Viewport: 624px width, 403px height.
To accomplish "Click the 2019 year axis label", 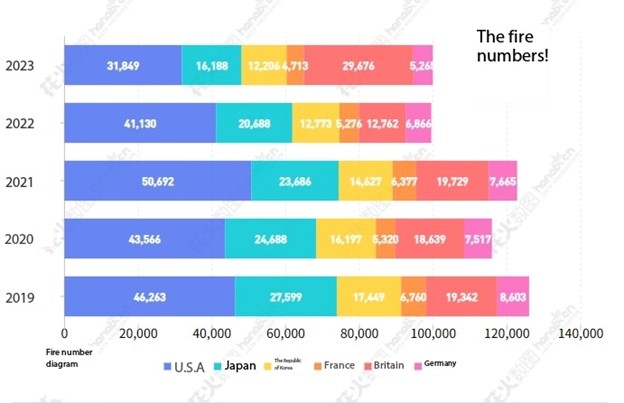I will click(20, 298).
